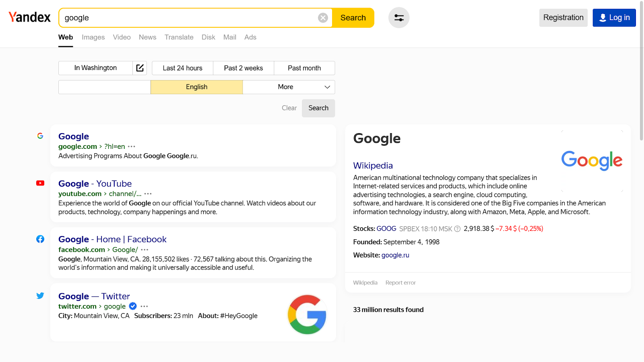Switch to the Images tab
This screenshot has height=362, width=644.
click(x=93, y=37)
